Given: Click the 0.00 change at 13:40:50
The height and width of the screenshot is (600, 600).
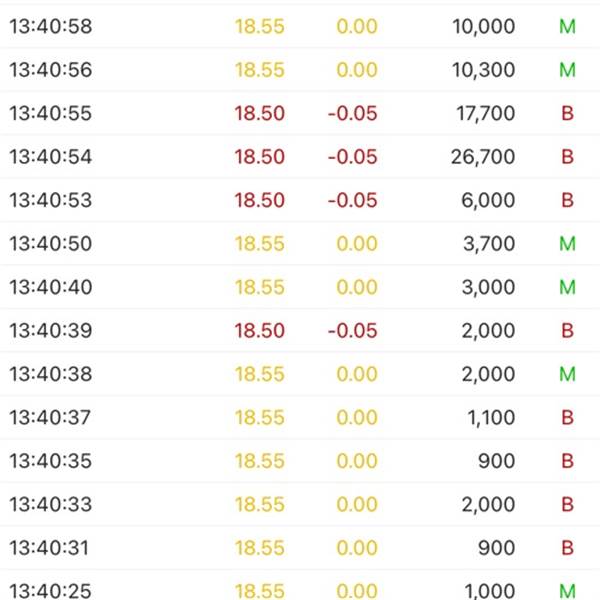Looking at the screenshot, I should click(357, 244).
